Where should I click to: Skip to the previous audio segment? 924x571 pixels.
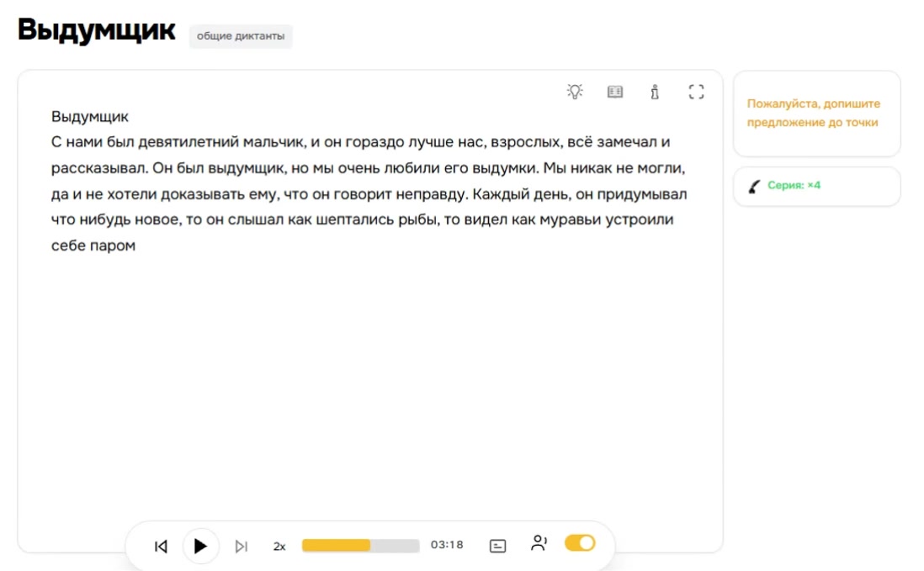point(161,547)
